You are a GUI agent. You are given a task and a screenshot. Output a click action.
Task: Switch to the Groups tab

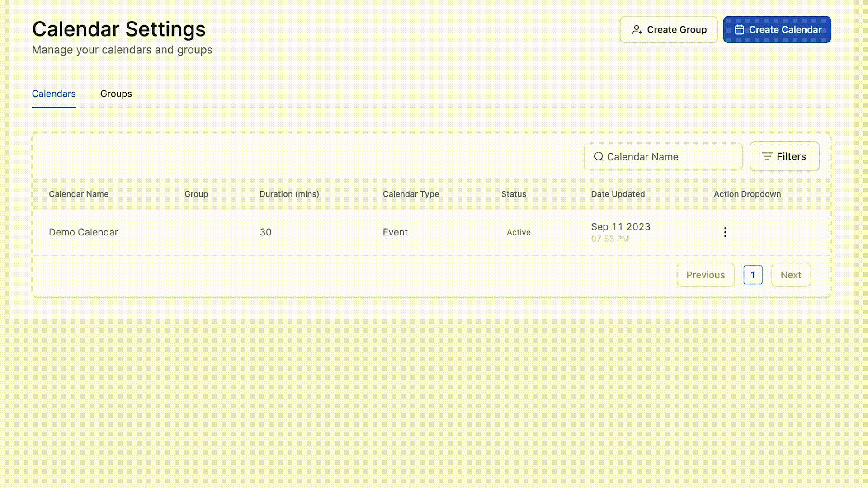pyautogui.click(x=116, y=94)
